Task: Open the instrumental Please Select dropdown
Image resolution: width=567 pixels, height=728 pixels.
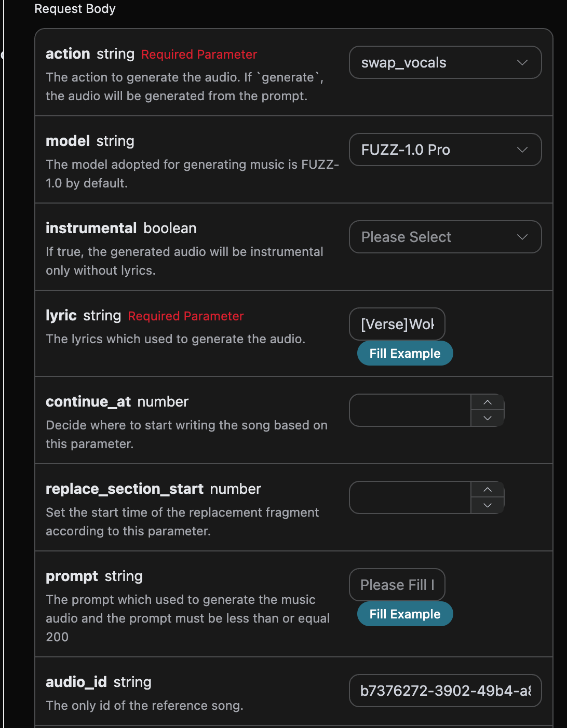Action: 445,237
